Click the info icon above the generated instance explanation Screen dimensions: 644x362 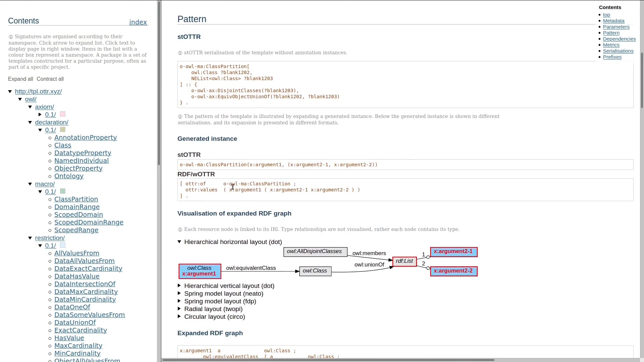[x=180, y=116]
